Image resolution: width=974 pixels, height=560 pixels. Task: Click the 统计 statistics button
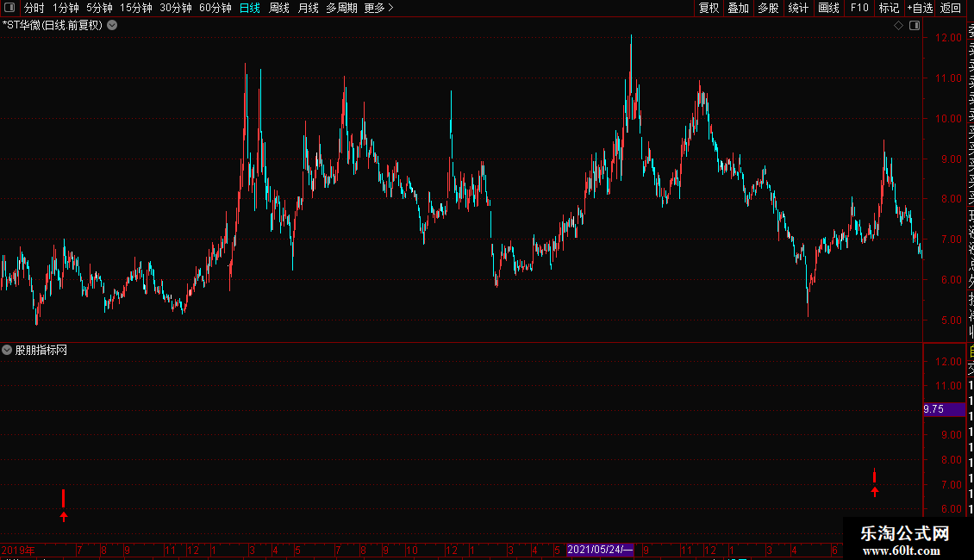pos(798,8)
